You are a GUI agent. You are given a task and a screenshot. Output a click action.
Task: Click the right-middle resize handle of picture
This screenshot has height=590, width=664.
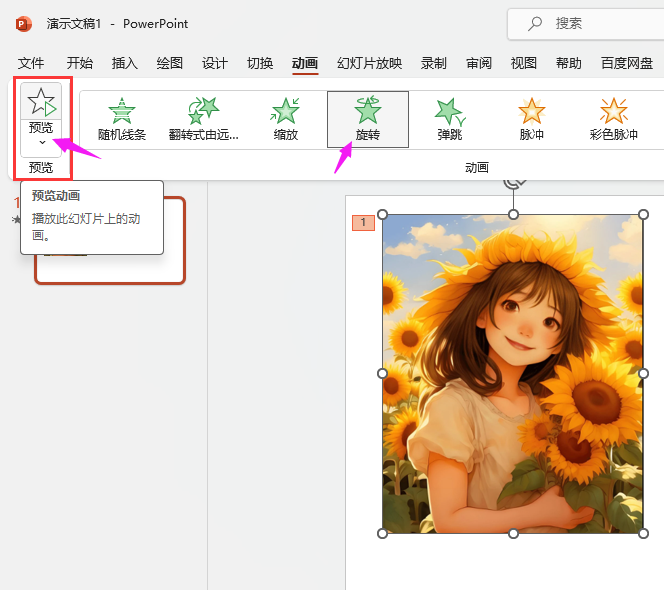click(x=643, y=374)
